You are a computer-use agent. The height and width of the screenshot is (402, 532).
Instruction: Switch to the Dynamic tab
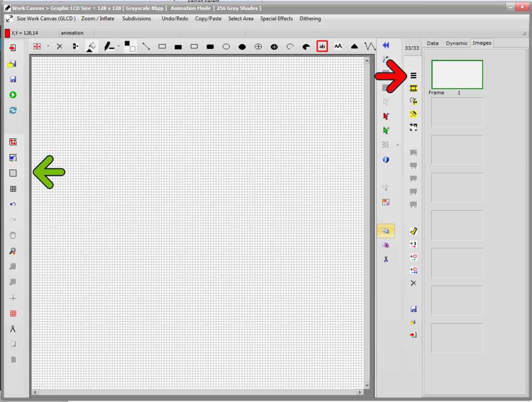pos(456,43)
